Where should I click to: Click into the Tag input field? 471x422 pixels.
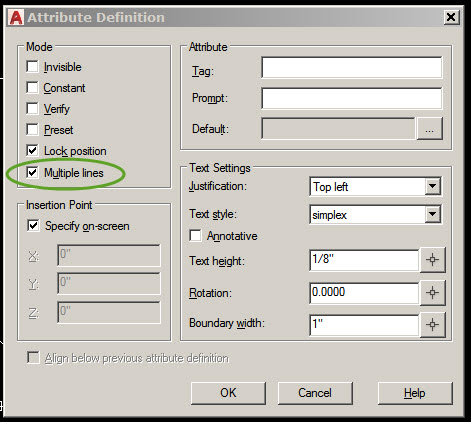(352, 68)
